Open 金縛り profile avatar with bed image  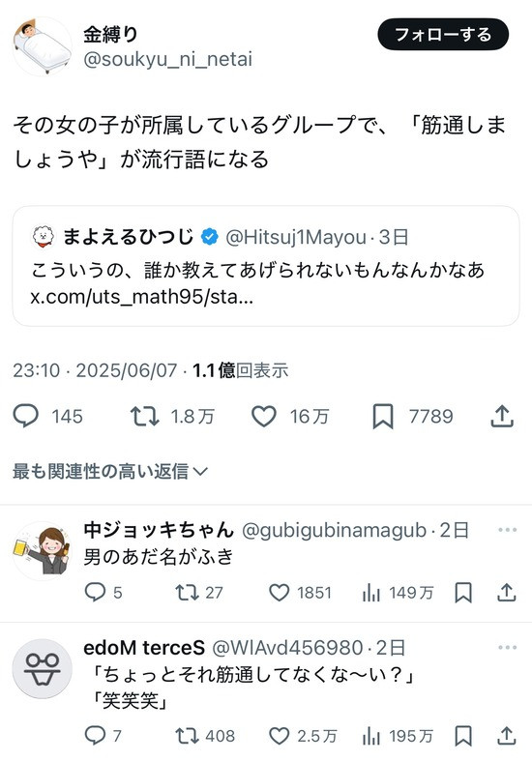point(43,46)
